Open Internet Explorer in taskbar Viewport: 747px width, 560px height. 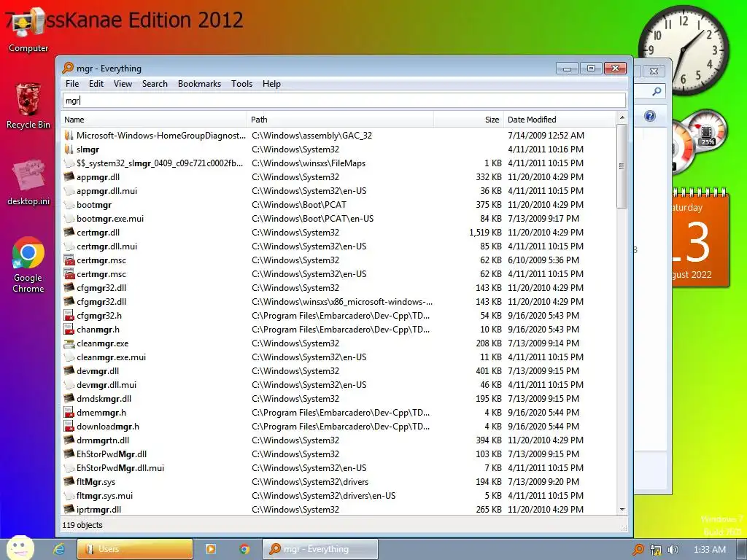coord(59,549)
